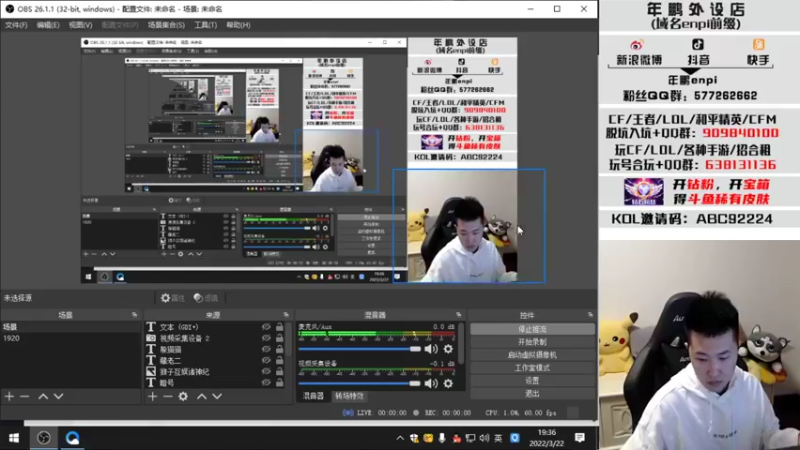Click the 退出 exit button

coord(532,393)
